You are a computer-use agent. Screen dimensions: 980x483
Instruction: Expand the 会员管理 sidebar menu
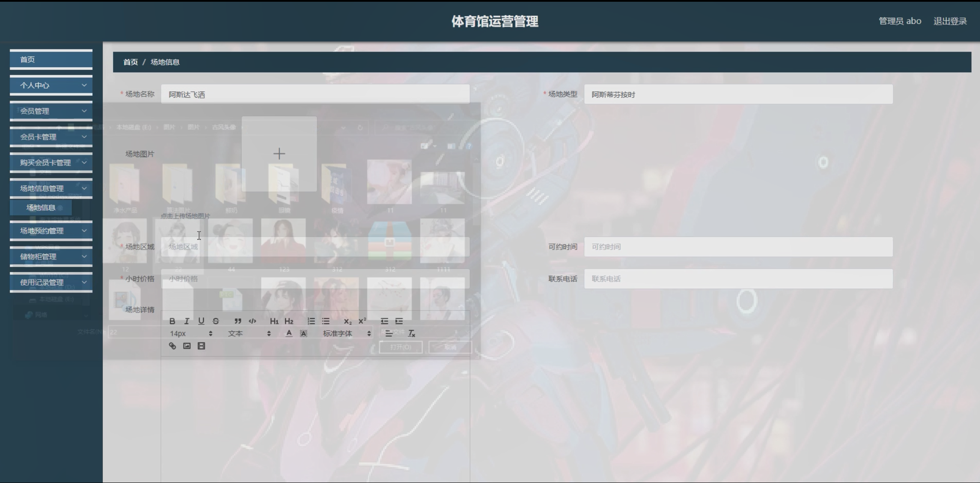[x=51, y=111]
